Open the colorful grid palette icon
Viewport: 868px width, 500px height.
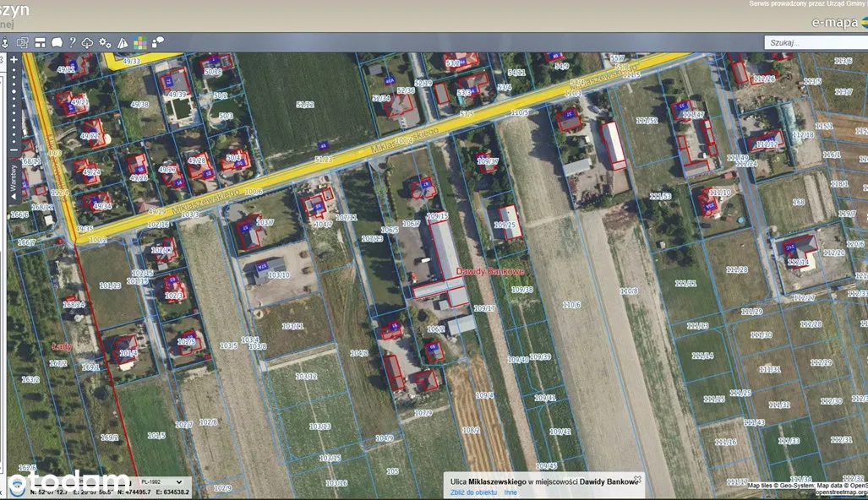139,42
